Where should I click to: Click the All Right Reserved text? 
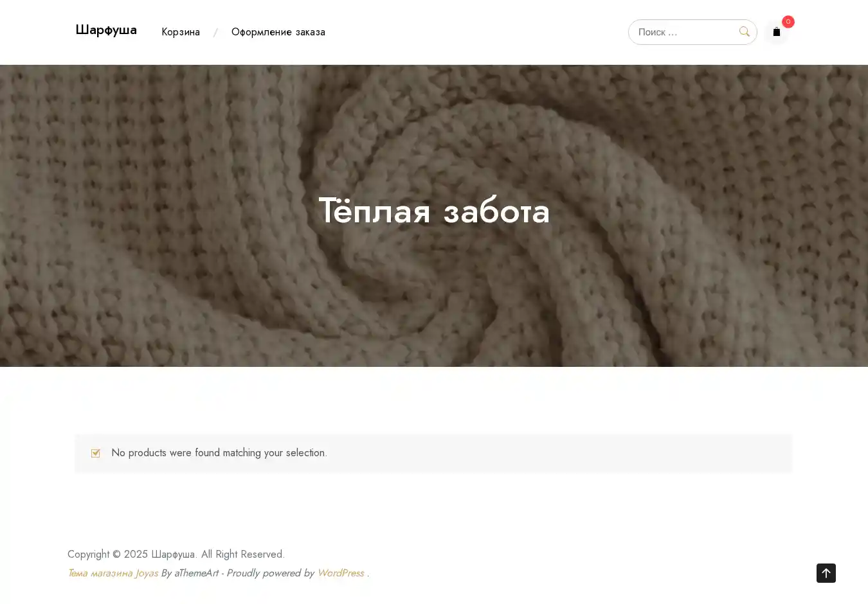point(242,555)
